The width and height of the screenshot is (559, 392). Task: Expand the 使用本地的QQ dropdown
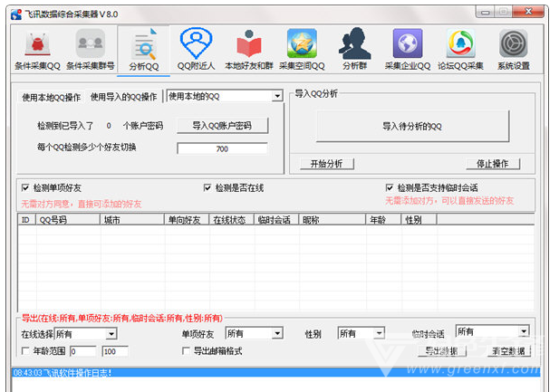pyautogui.click(x=277, y=96)
